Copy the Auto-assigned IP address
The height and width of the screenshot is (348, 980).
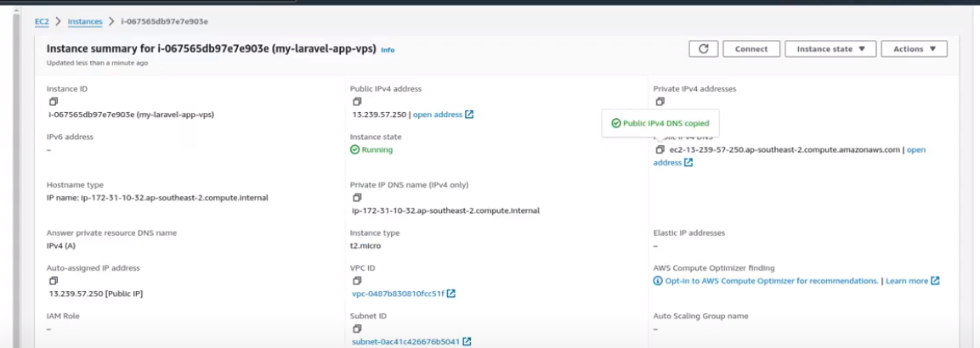pyautogui.click(x=54, y=281)
